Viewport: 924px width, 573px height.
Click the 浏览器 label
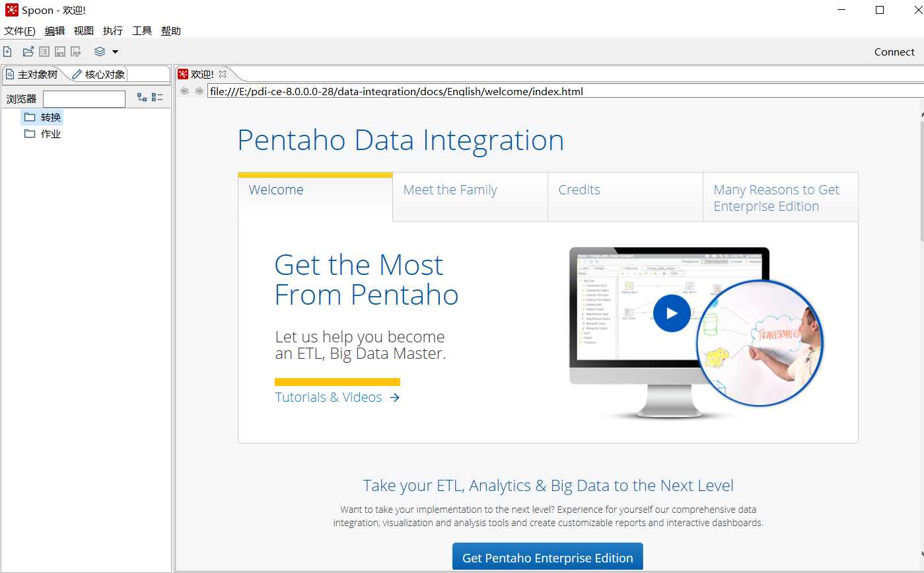point(21,99)
